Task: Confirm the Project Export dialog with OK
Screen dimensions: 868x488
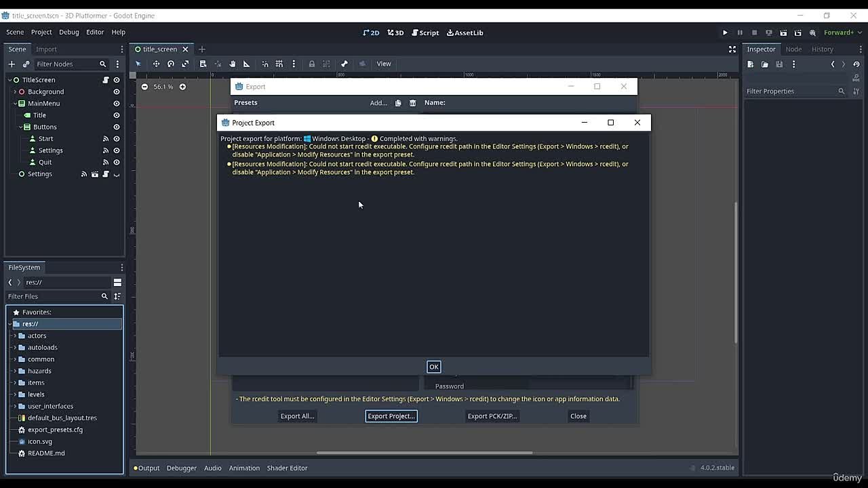Action: pyautogui.click(x=434, y=367)
